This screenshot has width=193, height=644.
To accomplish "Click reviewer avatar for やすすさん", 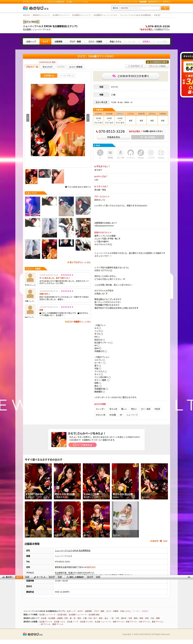I will click(x=30, y=278).
